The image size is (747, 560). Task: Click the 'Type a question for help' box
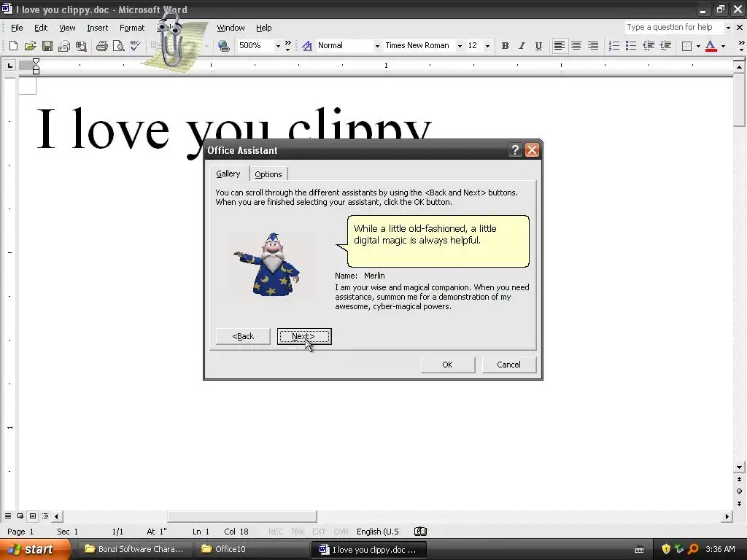coord(674,27)
